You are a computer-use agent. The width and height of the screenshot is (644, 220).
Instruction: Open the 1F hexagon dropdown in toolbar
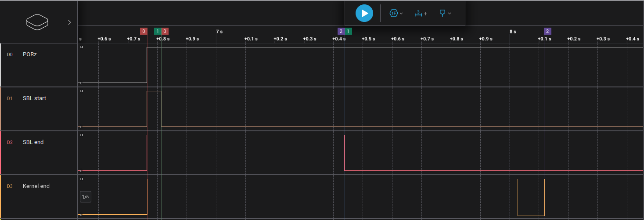click(396, 13)
